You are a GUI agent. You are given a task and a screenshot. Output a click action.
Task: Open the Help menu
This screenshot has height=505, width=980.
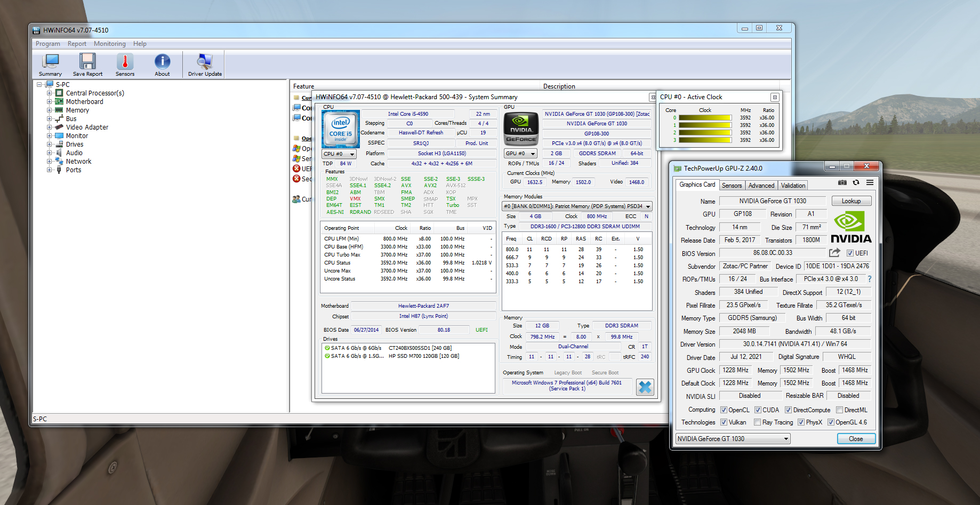click(140, 44)
